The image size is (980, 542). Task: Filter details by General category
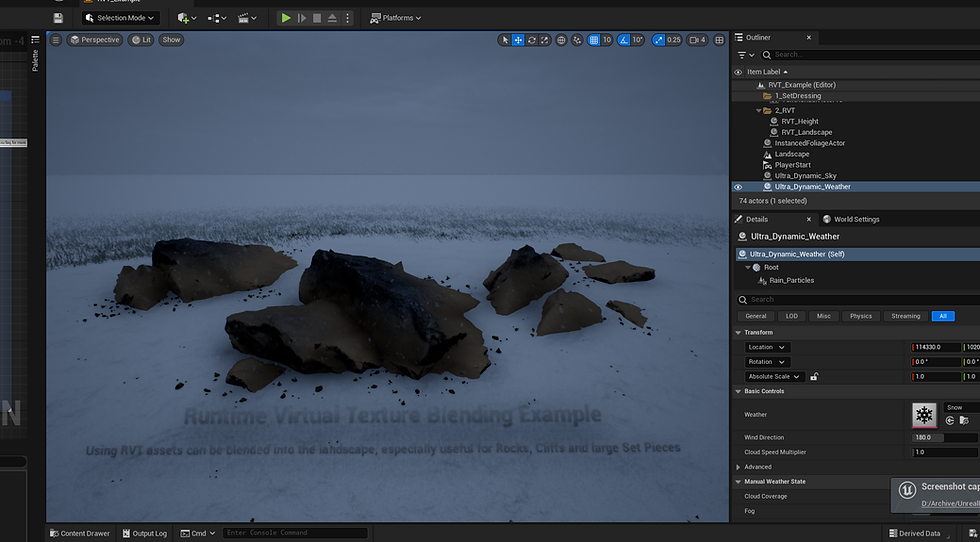[756, 316]
